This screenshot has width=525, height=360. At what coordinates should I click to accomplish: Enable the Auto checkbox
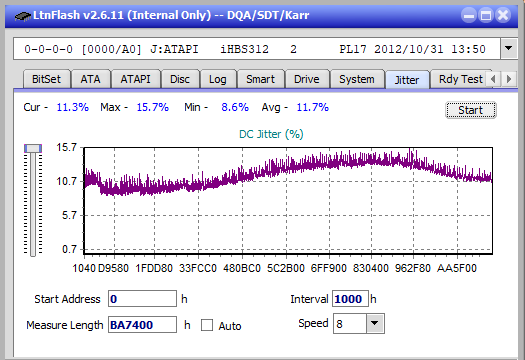coord(207,325)
